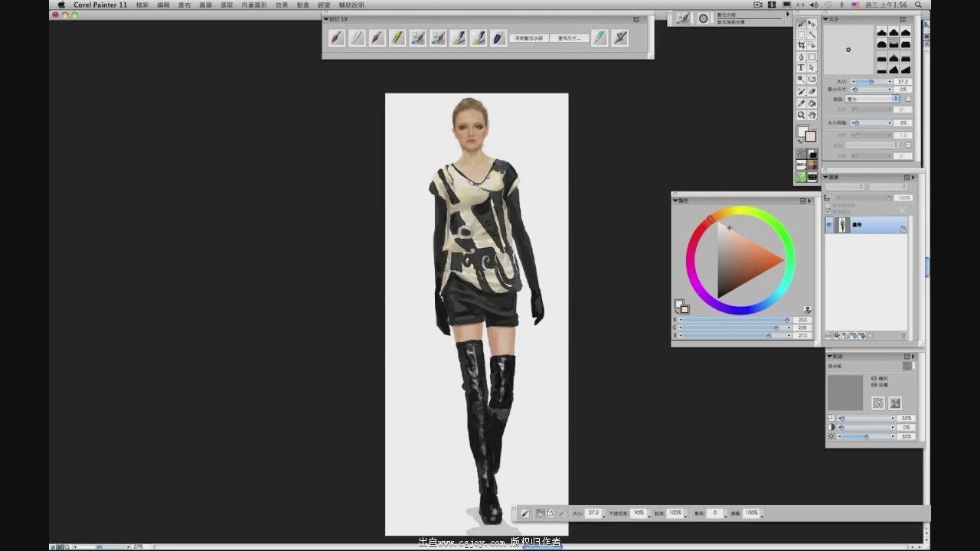Toggle the checkbox beside the expression dropdown
The image size is (980, 551).
tap(909, 99)
